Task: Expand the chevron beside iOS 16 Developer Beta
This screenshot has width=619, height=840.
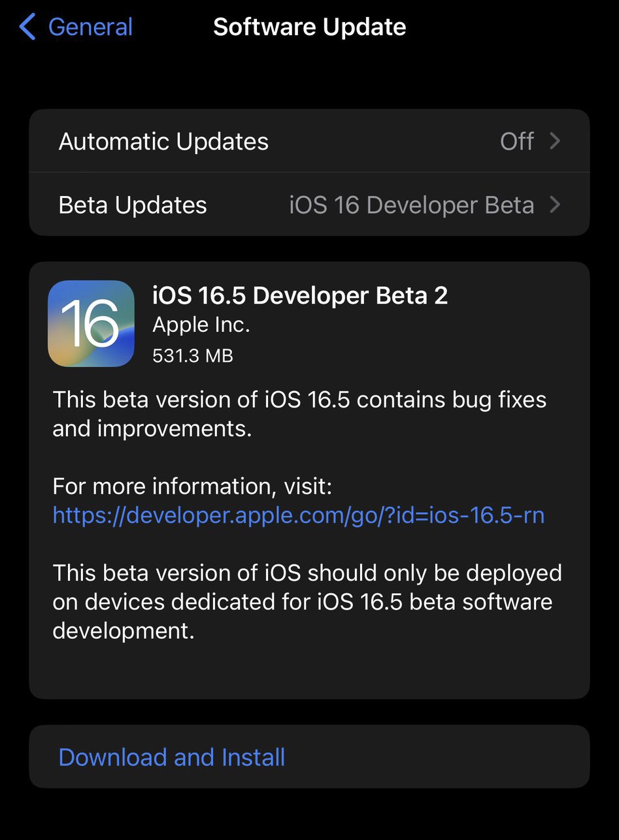Action: tap(555, 205)
